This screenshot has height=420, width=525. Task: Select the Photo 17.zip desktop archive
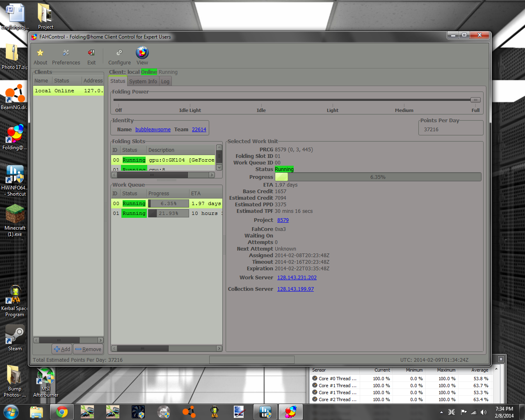pyautogui.click(x=14, y=57)
